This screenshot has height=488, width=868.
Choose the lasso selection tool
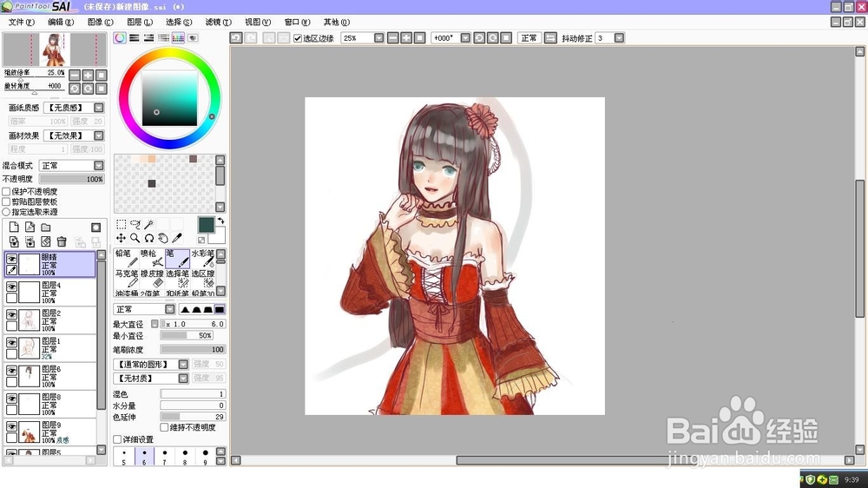click(x=135, y=224)
